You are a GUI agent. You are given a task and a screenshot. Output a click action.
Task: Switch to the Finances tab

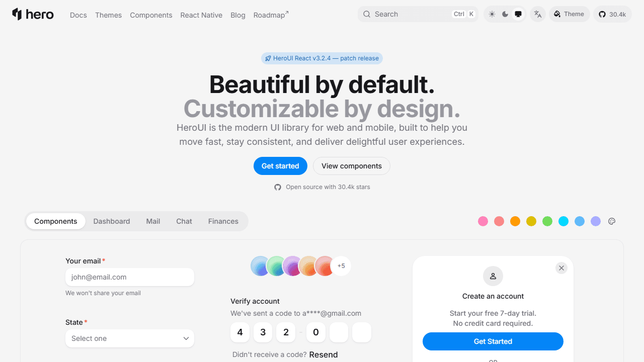point(223,221)
